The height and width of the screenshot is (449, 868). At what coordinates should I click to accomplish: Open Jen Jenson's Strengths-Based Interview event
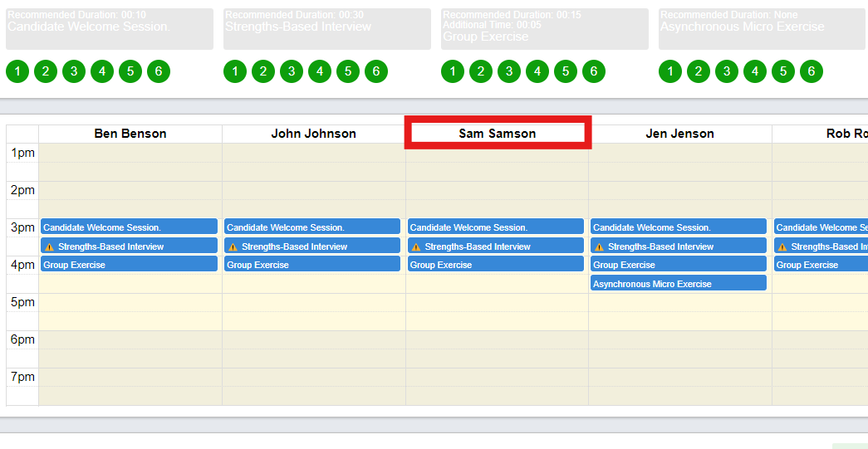[679, 246]
